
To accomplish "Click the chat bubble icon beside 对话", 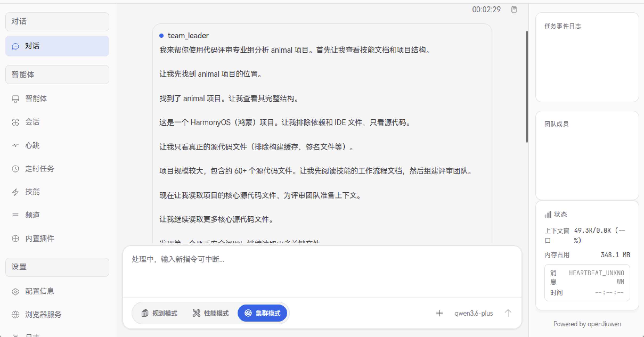I will pyautogui.click(x=15, y=46).
